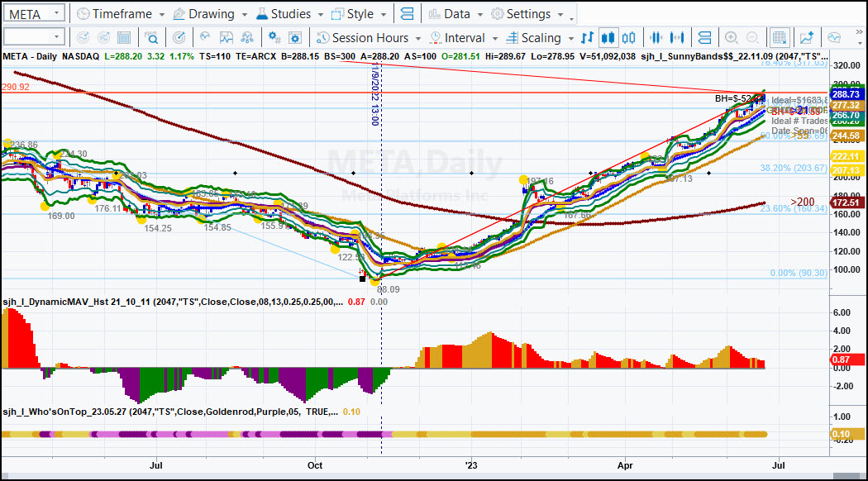
Task: Click the 0.00% (90.30) Fibonacci label
Action: pyautogui.click(x=799, y=273)
